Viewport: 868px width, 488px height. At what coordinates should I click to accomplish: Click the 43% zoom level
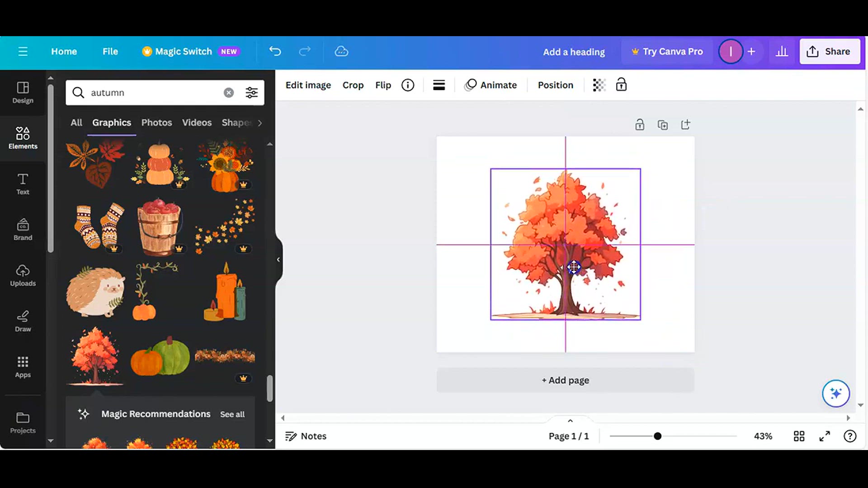(x=763, y=436)
